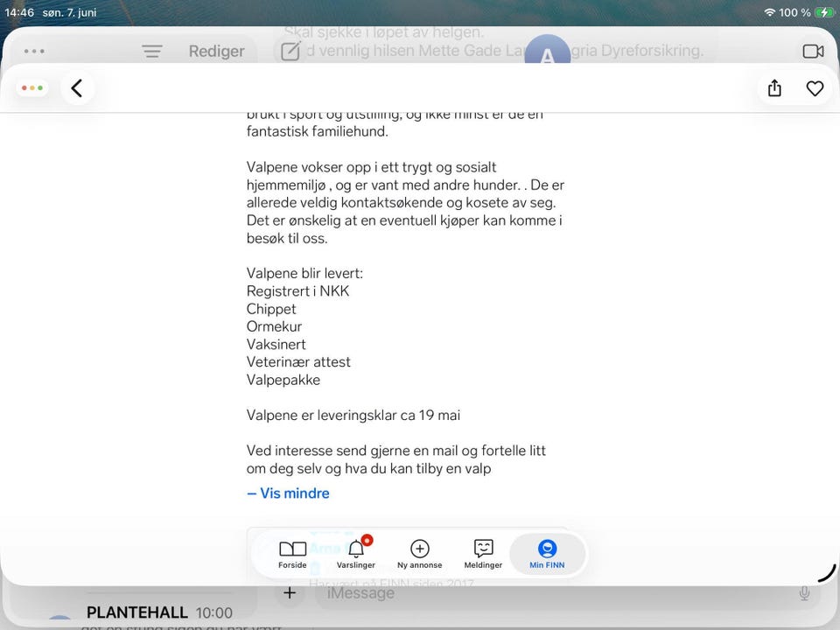
Task: Select text 'Valpepakke'
Action: coord(283,380)
